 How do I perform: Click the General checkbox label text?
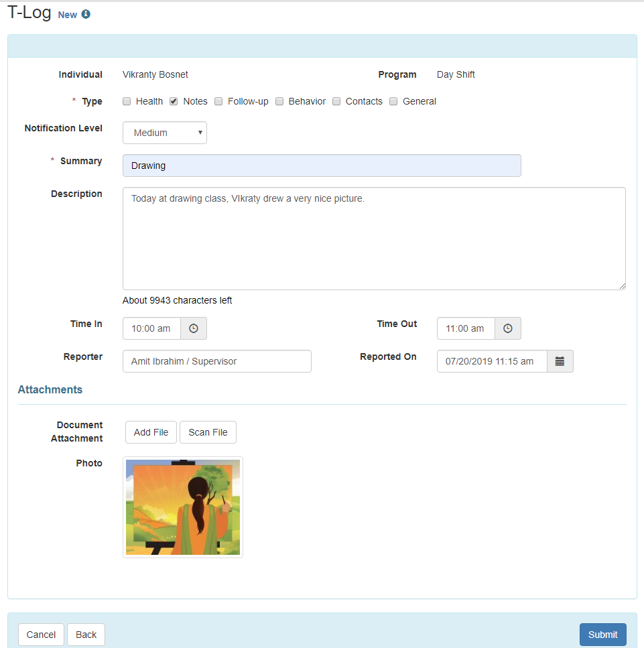pos(419,101)
